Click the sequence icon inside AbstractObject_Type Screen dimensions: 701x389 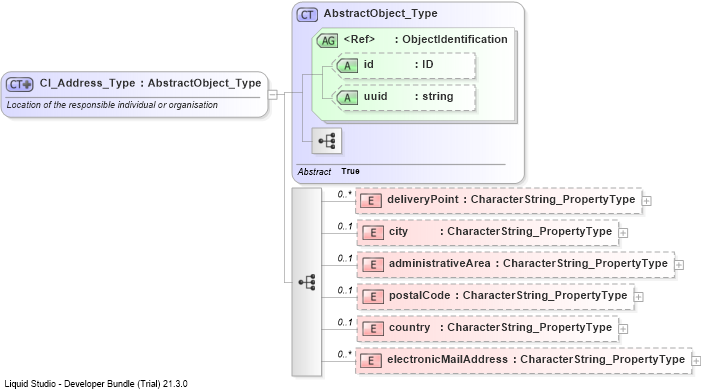(326, 141)
